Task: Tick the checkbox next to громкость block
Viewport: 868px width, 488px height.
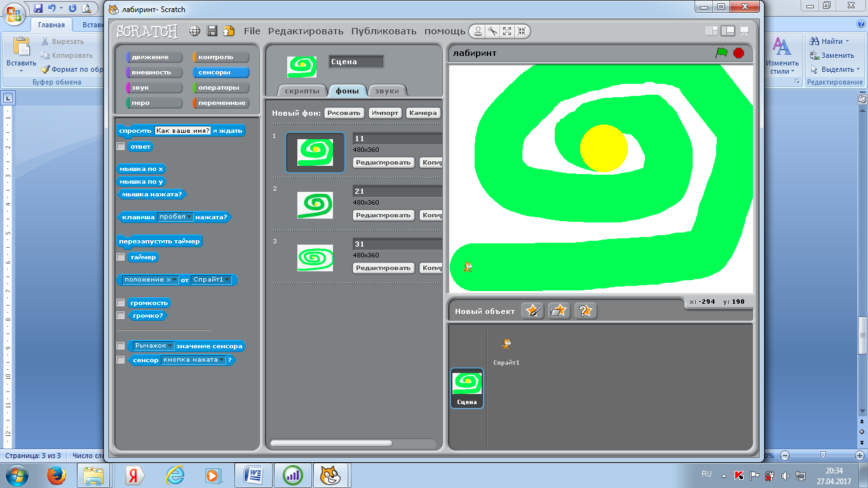Action: (x=120, y=302)
